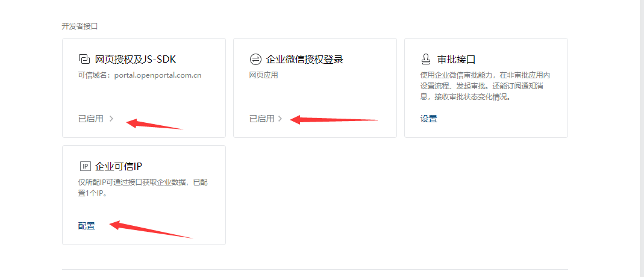This screenshot has width=644, height=277.
Task: Select the 审批接口 card title
Action: [x=456, y=60]
